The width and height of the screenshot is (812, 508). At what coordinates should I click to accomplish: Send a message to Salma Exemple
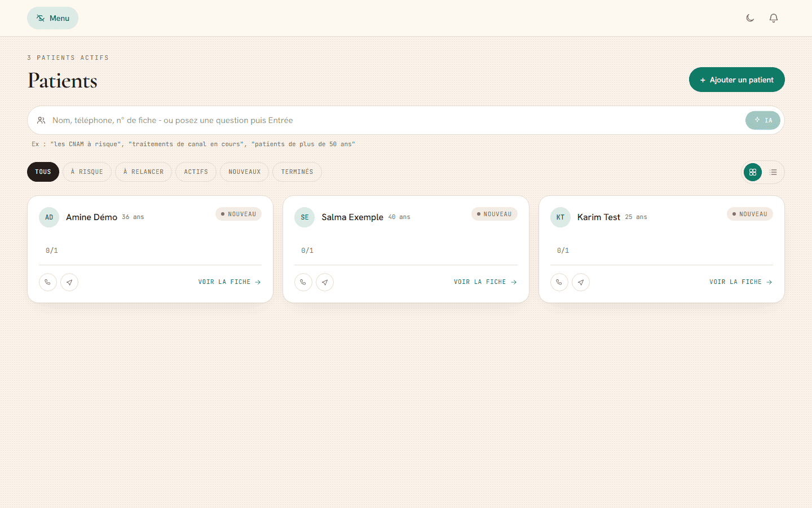point(325,282)
